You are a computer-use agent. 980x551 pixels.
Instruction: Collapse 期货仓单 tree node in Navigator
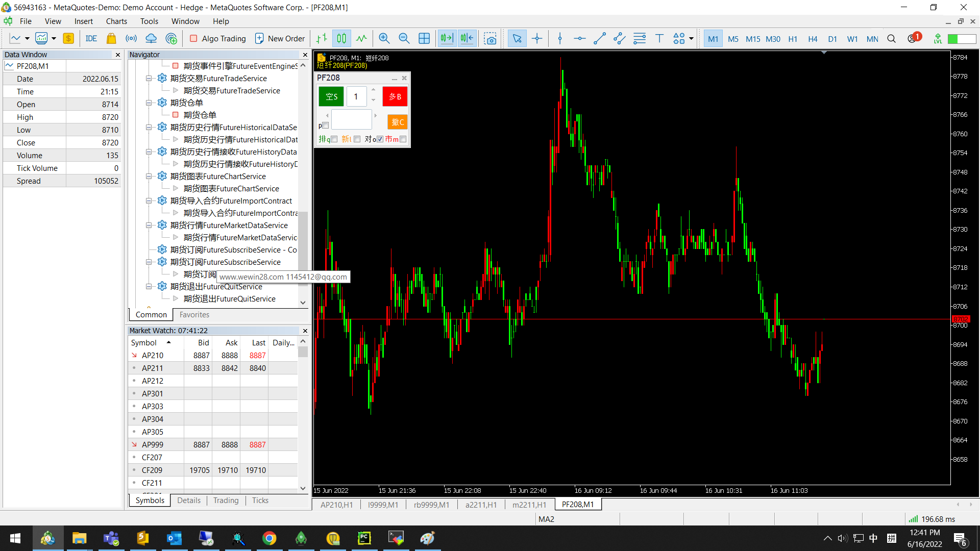(x=149, y=103)
